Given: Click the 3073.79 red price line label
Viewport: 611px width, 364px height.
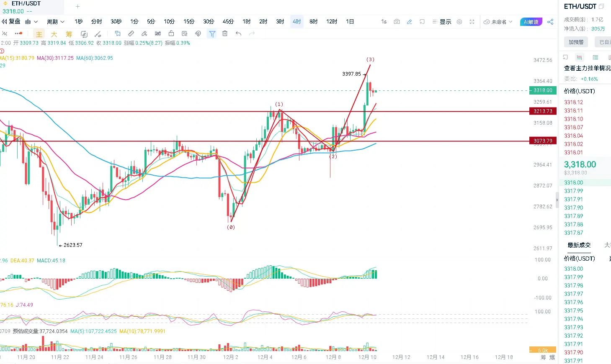Looking at the screenshot, I should pos(543,141).
